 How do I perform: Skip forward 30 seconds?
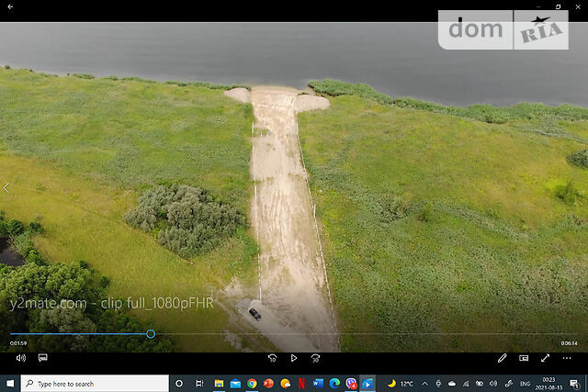click(x=315, y=358)
